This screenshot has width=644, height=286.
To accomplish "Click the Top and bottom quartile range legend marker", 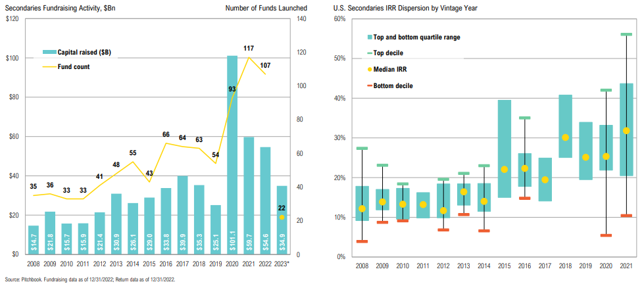I will (359, 37).
